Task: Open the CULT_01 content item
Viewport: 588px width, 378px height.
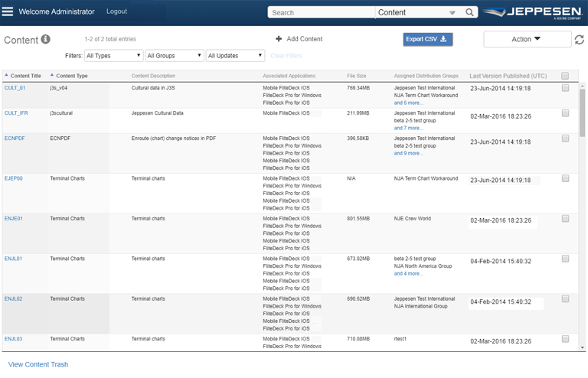Action: click(15, 88)
